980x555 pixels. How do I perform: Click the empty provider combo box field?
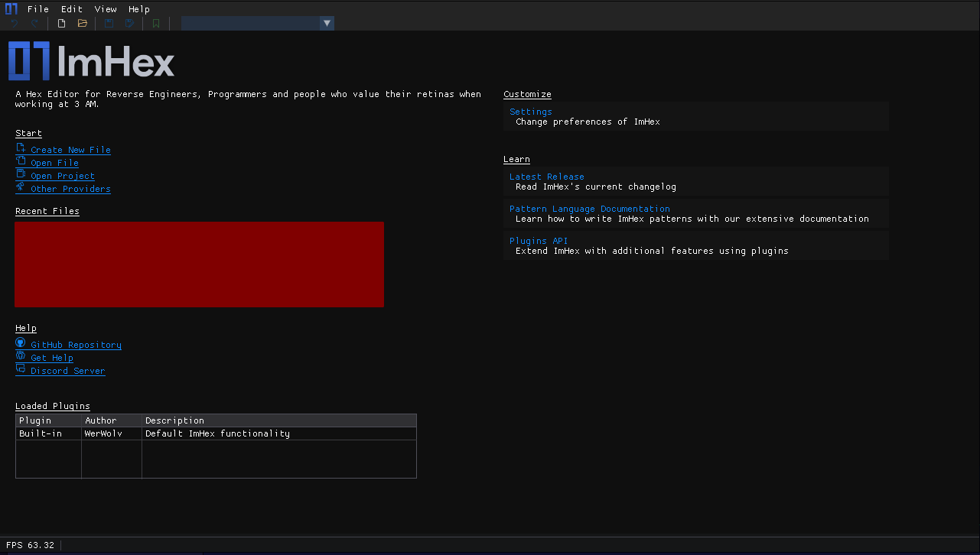coord(250,24)
